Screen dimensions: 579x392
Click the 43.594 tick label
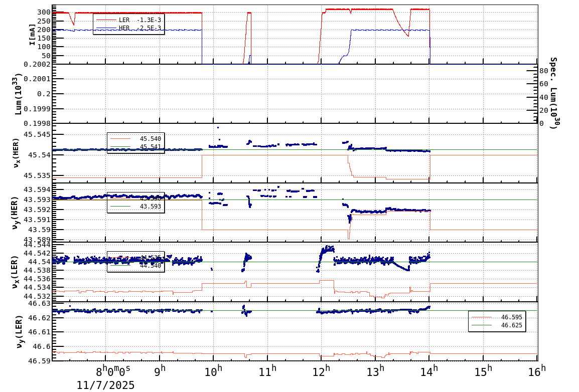coord(37,189)
